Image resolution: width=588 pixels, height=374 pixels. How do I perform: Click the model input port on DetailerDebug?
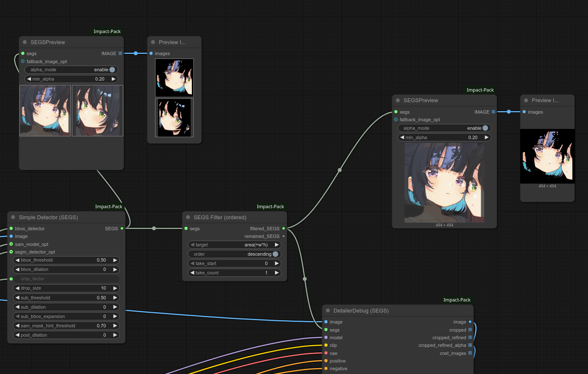click(x=326, y=338)
